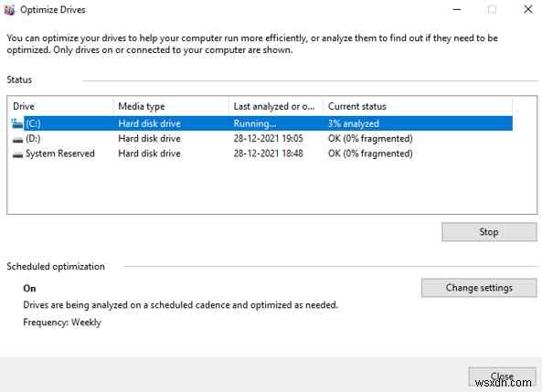The height and width of the screenshot is (392, 542).
Task: Select the System Reserved drive row
Action: click(x=261, y=154)
